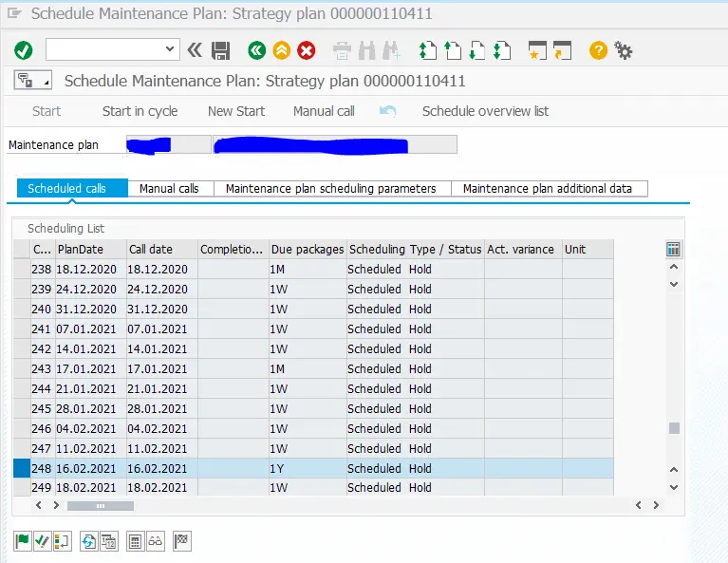Open the Schedule overview list
This screenshot has height=563, width=728.
click(x=485, y=111)
